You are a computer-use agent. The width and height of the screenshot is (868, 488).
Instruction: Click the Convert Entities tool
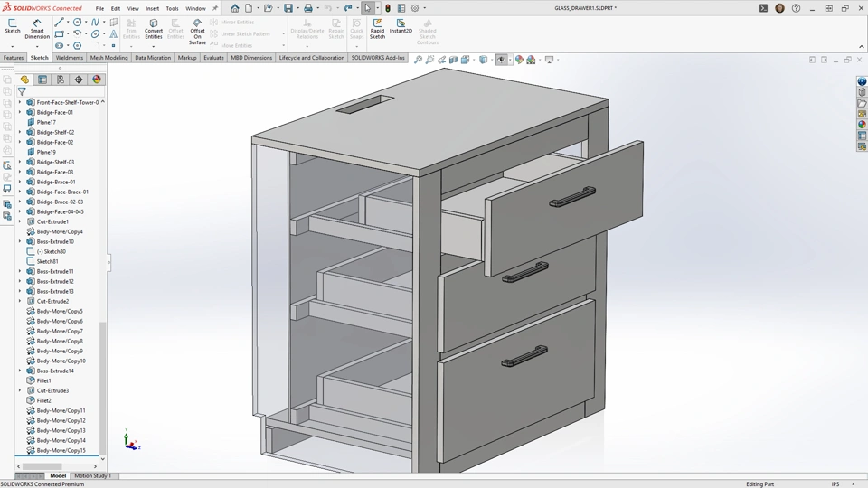pos(154,29)
